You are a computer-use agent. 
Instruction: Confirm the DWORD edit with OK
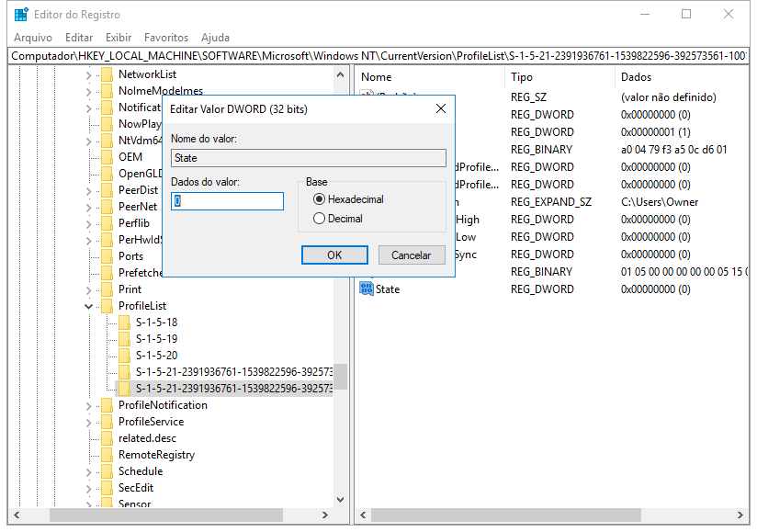[x=334, y=255]
